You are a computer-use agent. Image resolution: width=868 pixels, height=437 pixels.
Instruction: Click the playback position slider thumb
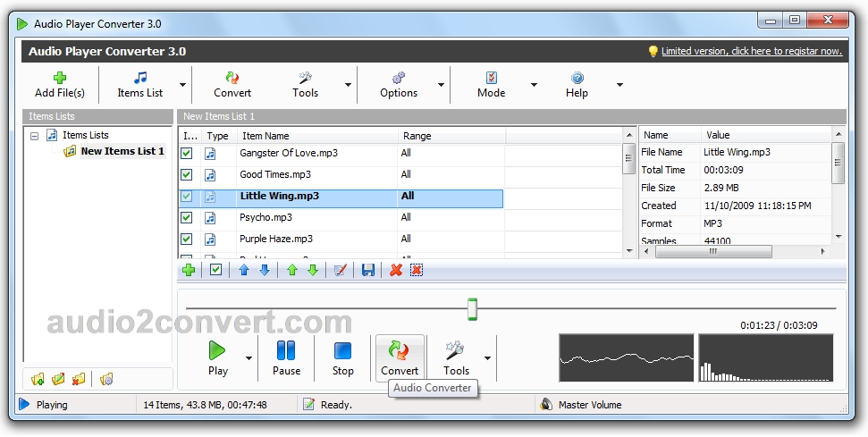pyautogui.click(x=472, y=308)
